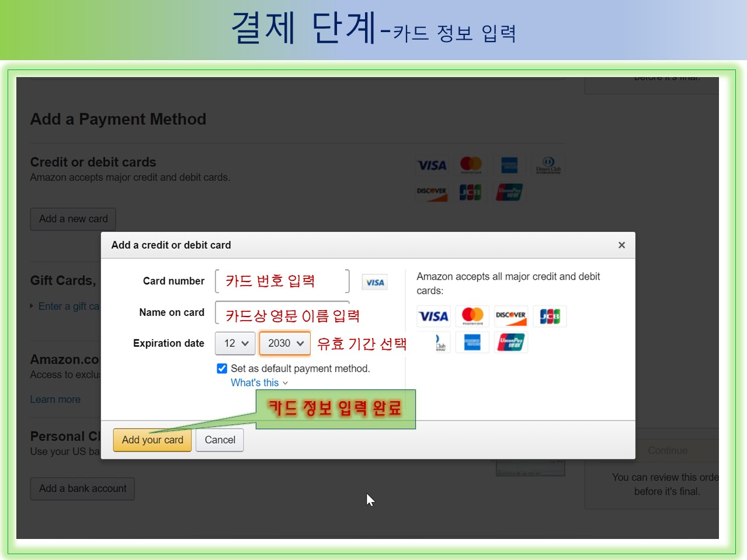Click the Mastercard icon in the dialog
The image size is (747, 560).
click(x=472, y=316)
